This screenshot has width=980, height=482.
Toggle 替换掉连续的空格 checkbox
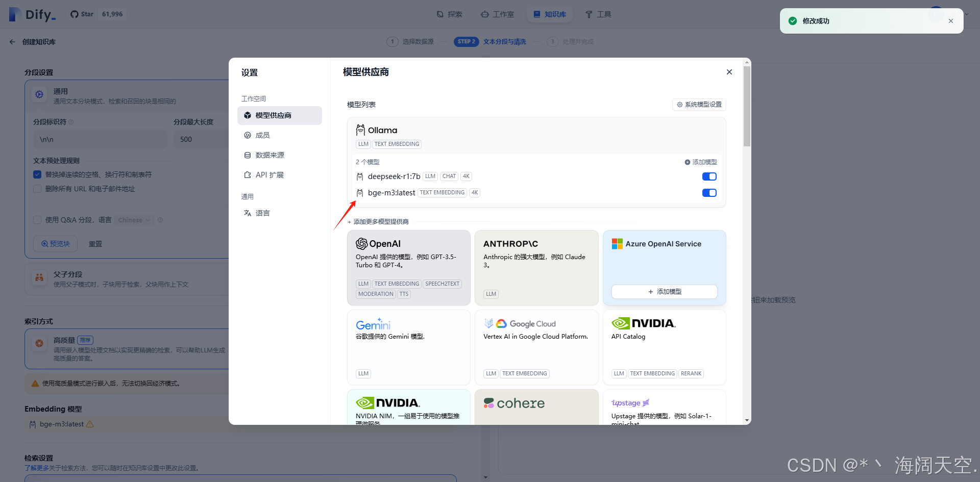pos(37,174)
